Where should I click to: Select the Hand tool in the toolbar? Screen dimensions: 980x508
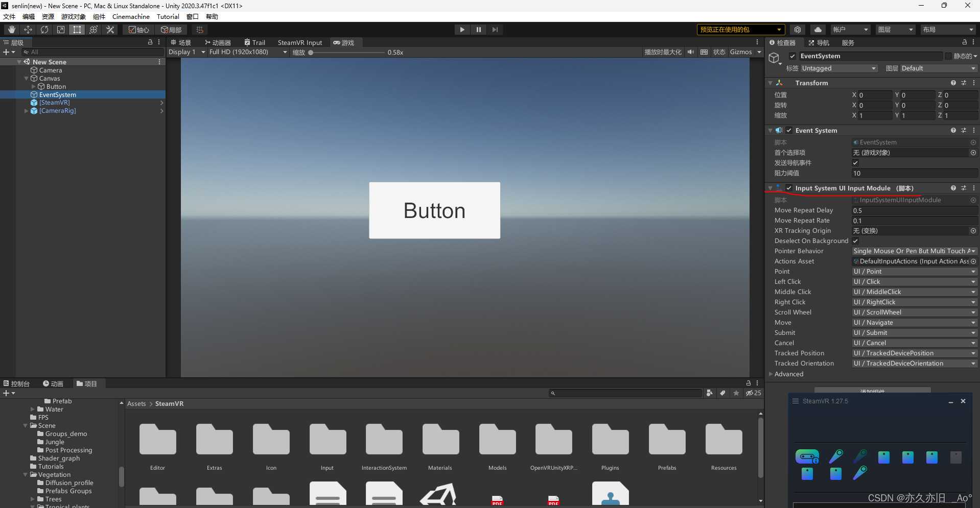click(x=11, y=30)
